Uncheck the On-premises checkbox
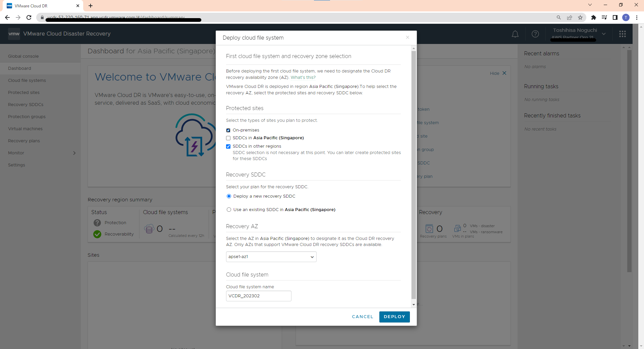This screenshot has height=349, width=644. tap(228, 130)
